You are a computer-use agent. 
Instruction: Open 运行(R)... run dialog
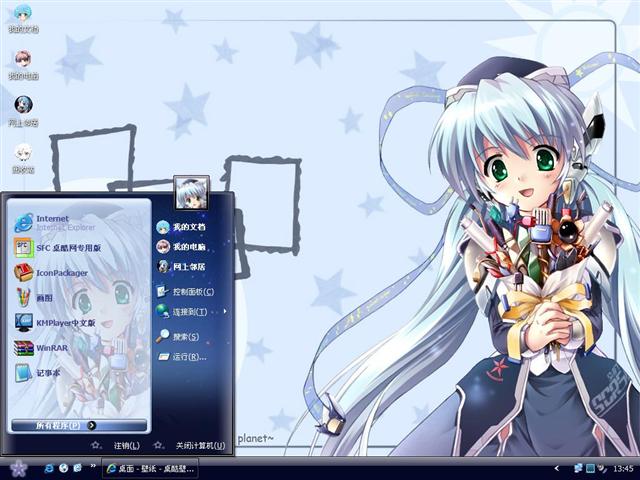(x=182, y=357)
